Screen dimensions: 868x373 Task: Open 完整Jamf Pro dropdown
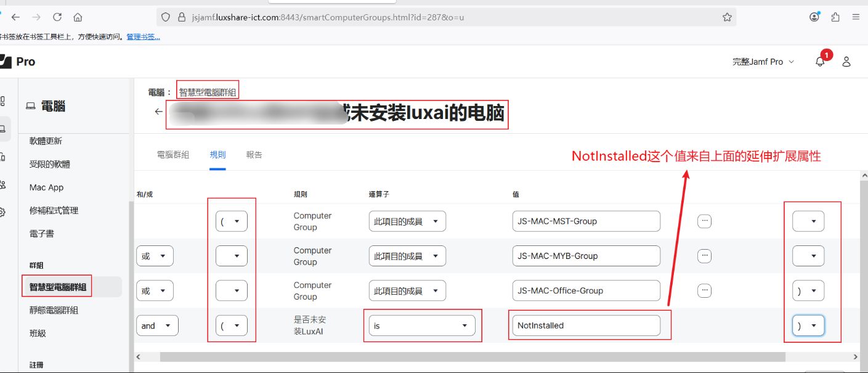click(763, 62)
